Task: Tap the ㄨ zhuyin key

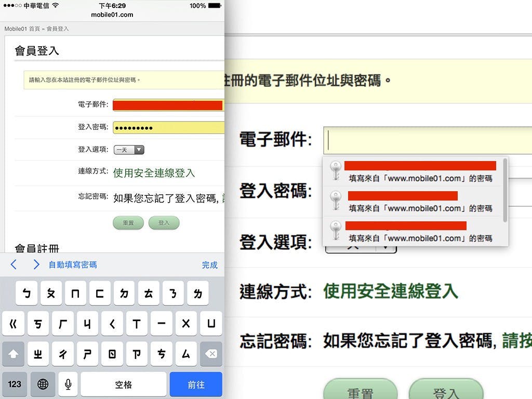Action: pos(186,324)
